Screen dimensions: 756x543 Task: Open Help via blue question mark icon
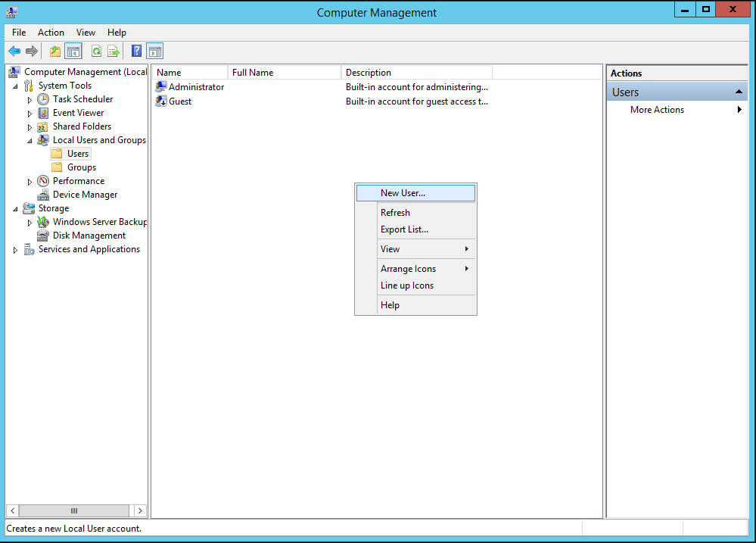tap(136, 51)
